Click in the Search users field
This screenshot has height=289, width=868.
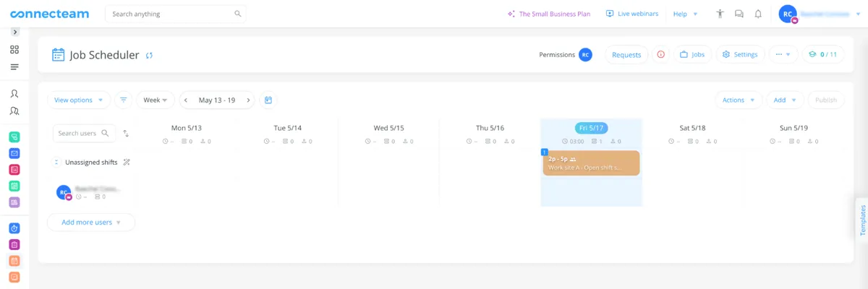tap(84, 134)
